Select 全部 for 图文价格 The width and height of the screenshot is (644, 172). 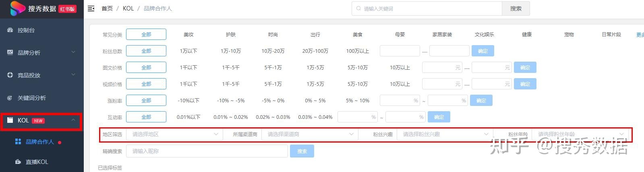146,67
